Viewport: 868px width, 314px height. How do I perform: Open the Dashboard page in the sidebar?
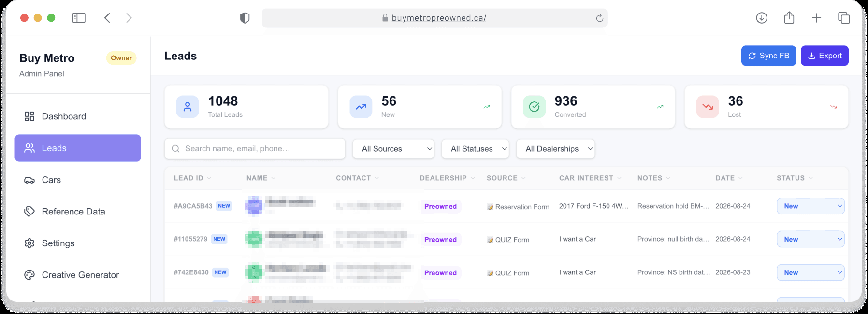pyautogui.click(x=78, y=116)
